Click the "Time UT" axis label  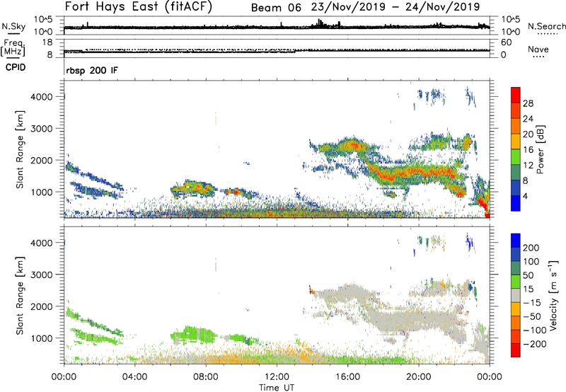pyautogui.click(x=277, y=388)
